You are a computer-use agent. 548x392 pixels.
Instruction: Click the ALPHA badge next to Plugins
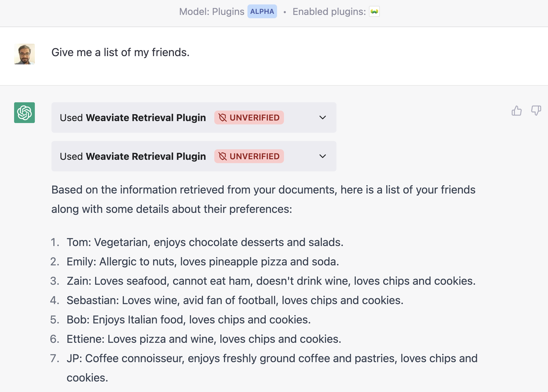262,12
